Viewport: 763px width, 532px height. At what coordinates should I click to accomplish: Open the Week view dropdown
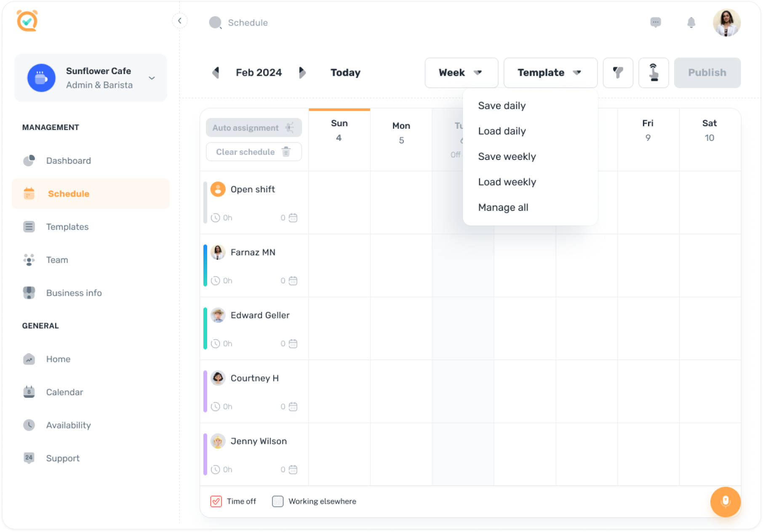pyautogui.click(x=462, y=72)
